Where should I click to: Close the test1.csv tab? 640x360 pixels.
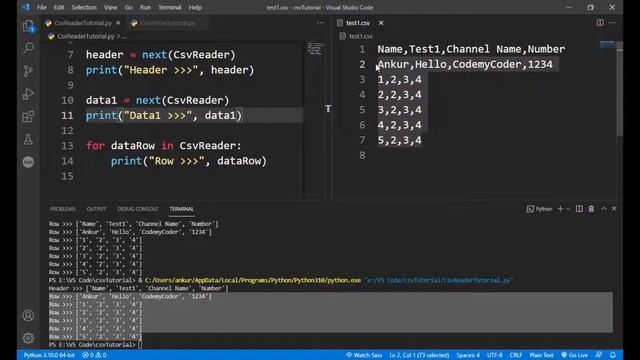(381, 23)
